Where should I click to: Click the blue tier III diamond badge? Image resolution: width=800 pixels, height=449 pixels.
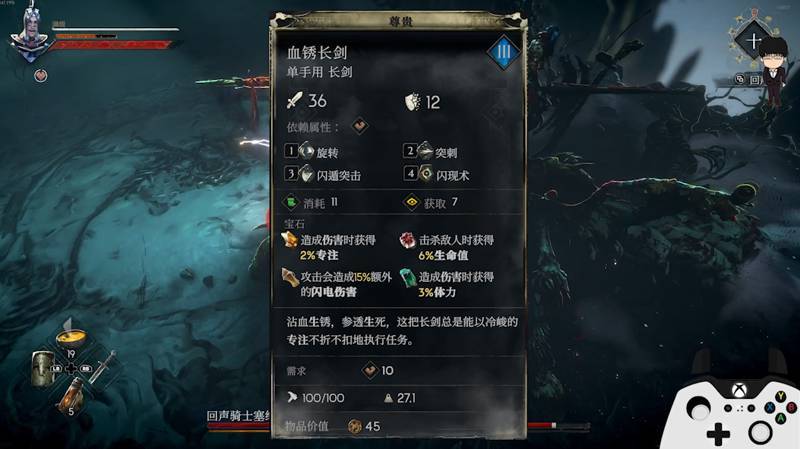pyautogui.click(x=503, y=52)
